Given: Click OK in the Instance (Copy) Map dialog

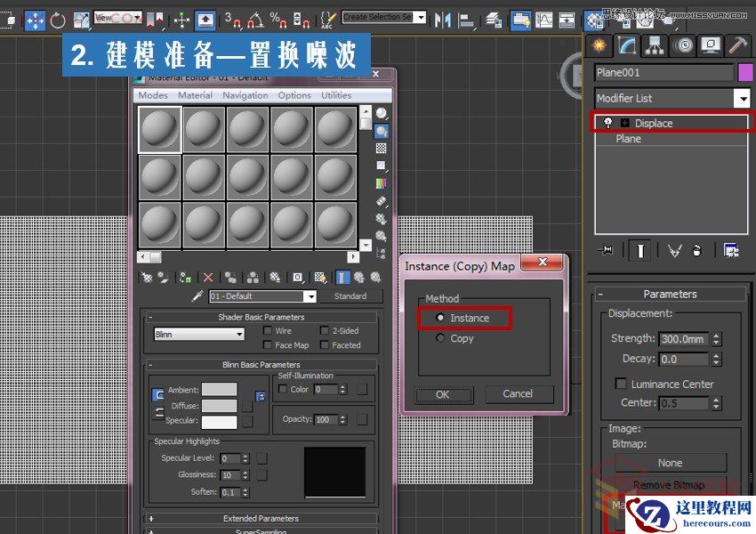Looking at the screenshot, I should pyautogui.click(x=443, y=394).
